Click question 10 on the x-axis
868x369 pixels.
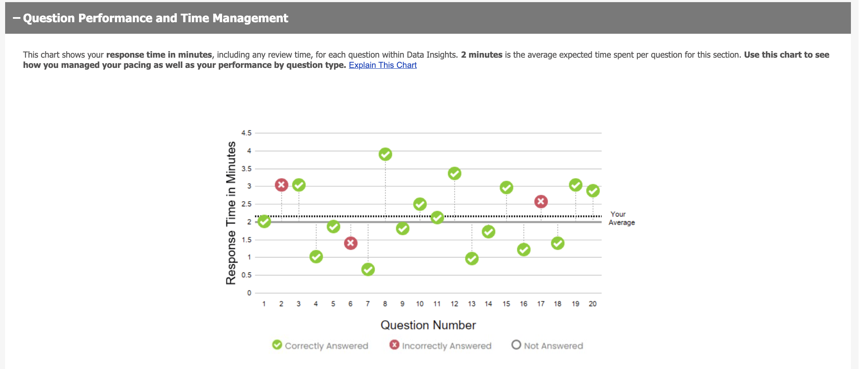tap(419, 304)
